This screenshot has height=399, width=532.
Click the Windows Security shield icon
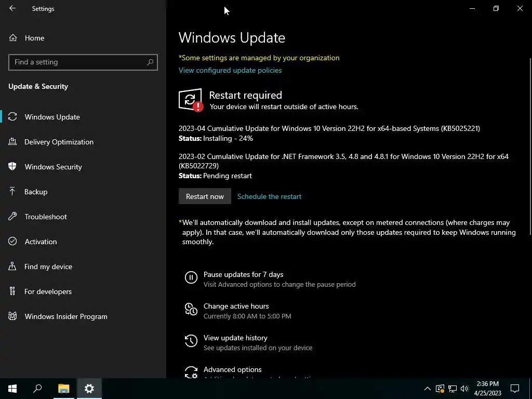point(12,166)
